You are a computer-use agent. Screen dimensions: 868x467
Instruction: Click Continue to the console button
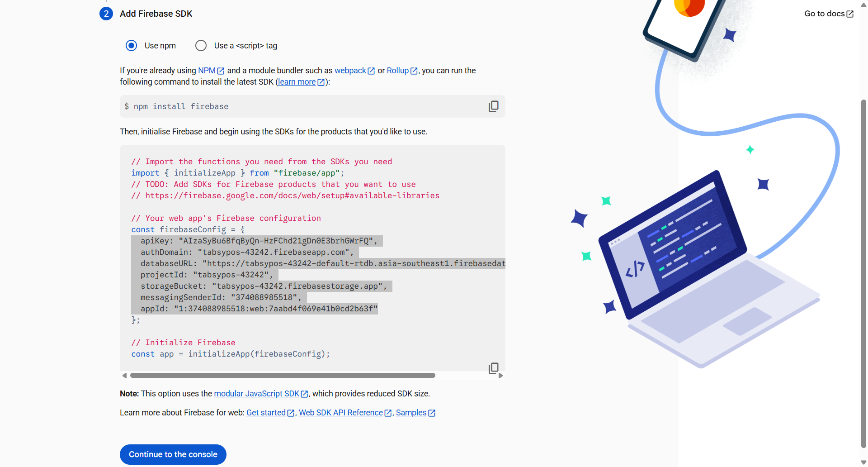173,454
